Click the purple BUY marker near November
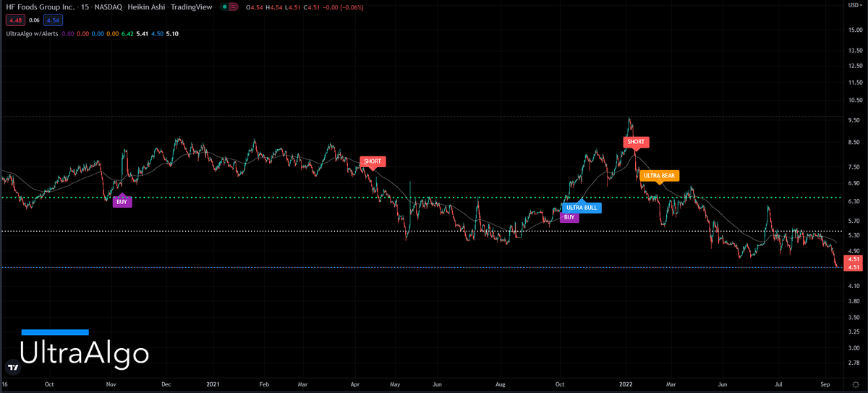Screen dimensions: 868x393 [x=122, y=202]
